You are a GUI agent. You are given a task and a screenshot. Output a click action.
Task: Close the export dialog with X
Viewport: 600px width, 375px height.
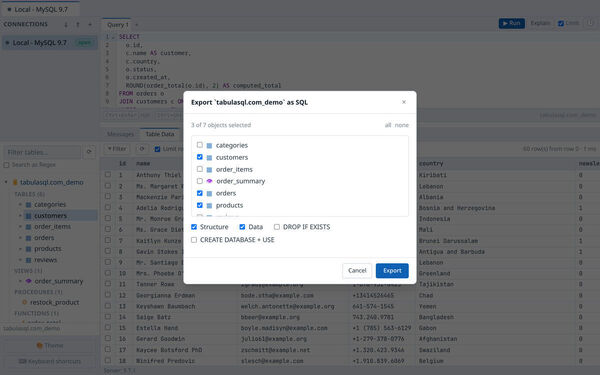(404, 102)
